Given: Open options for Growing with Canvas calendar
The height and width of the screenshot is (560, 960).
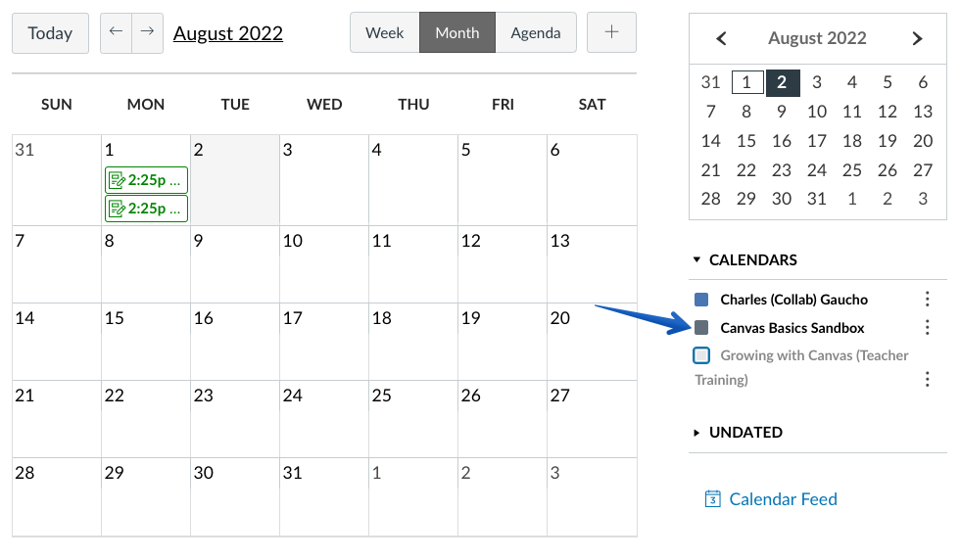Looking at the screenshot, I should (x=928, y=380).
